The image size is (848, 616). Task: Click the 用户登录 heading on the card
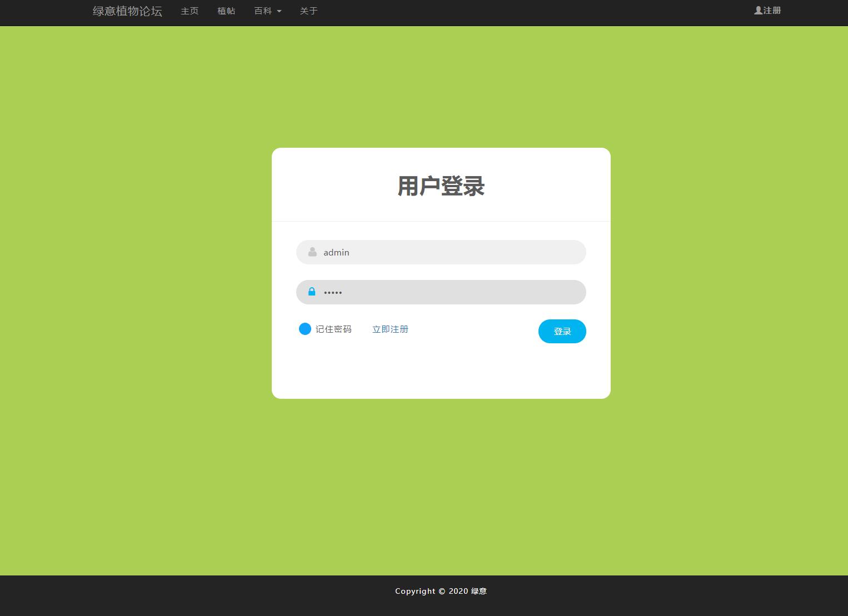[441, 186]
